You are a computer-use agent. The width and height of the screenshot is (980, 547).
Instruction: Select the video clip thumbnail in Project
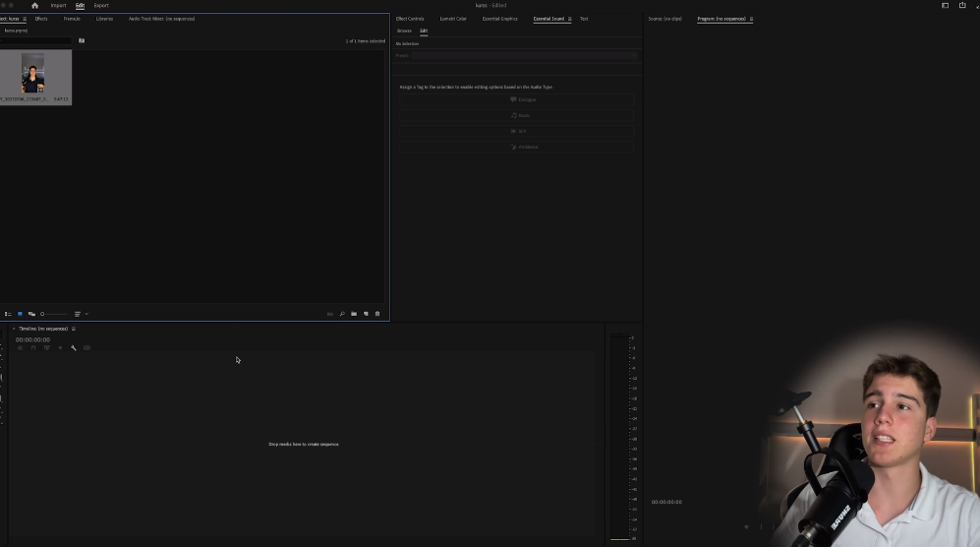(33, 73)
